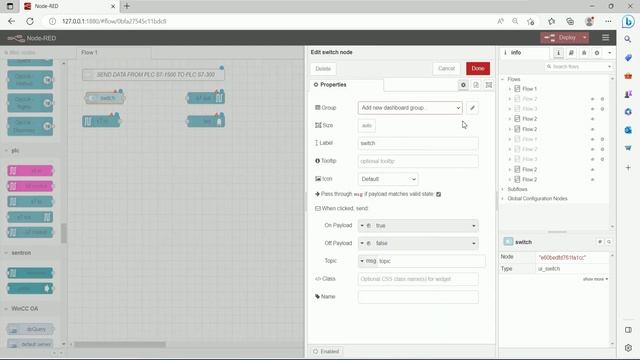Viewport: 640px width, 360px height.
Task: Click the Size auto button
Action: (367, 126)
